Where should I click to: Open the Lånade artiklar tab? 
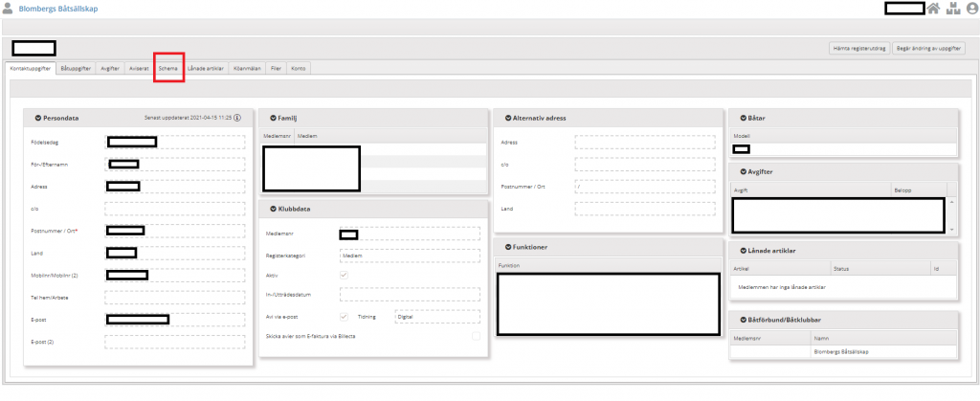207,69
